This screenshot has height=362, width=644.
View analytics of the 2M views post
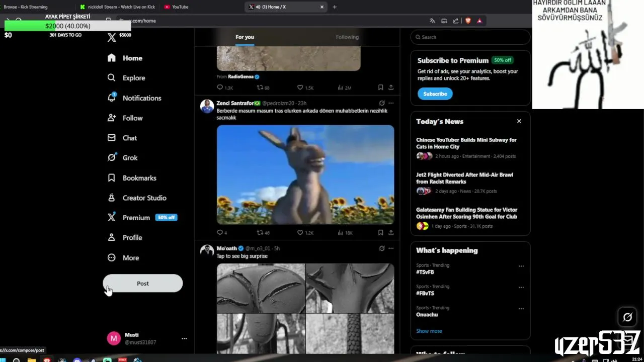pyautogui.click(x=345, y=87)
